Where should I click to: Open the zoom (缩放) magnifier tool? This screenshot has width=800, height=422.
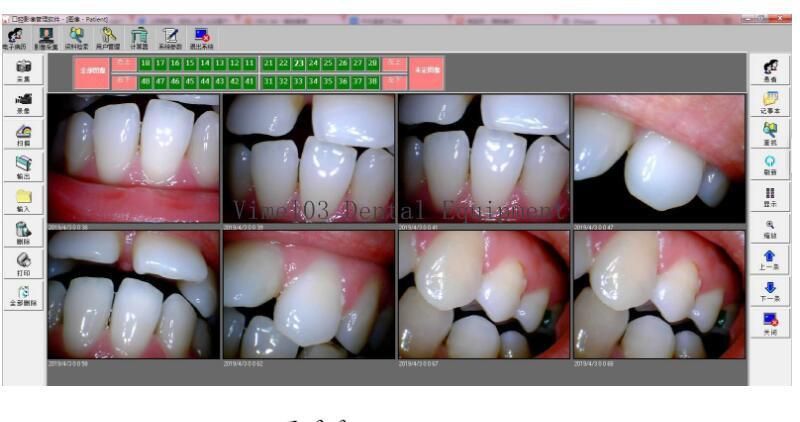click(770, 228)
